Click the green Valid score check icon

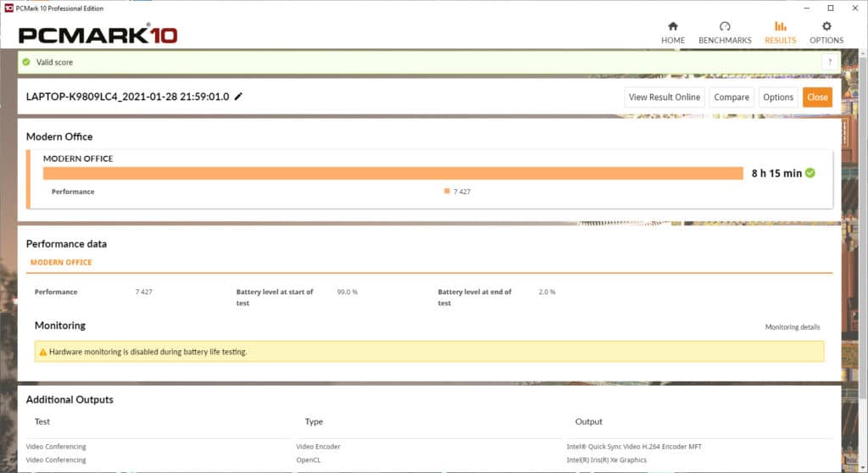[26, 62]
